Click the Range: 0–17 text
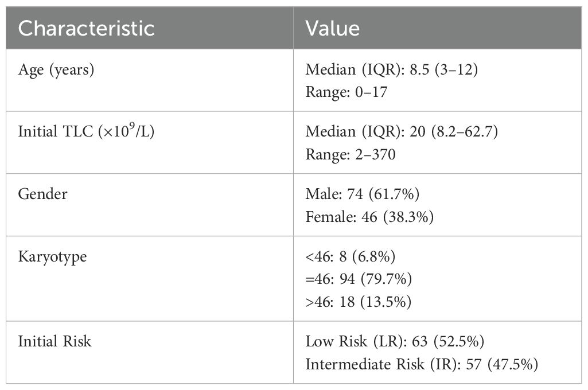The image size is (588, 390). pyautogui.click(x=347, y=91)
